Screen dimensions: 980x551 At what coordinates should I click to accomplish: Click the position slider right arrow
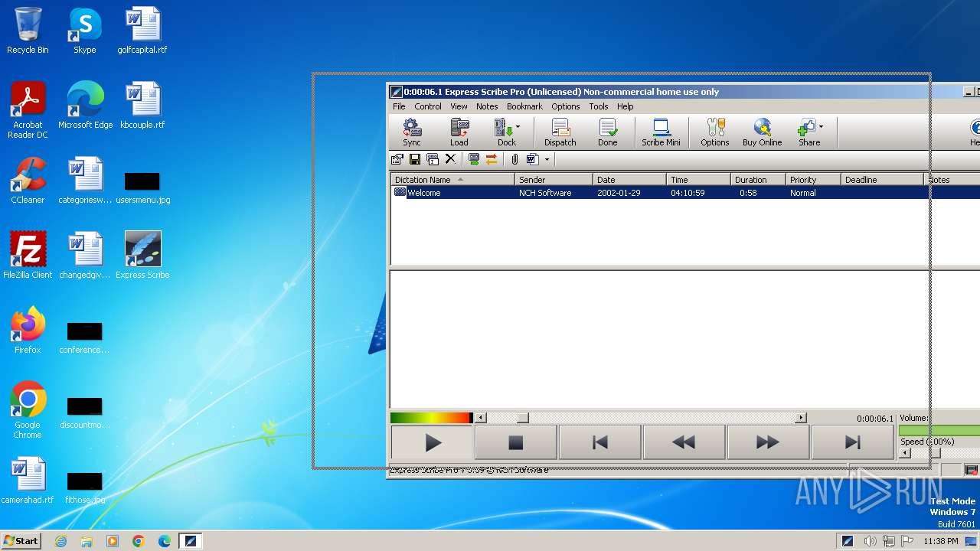coord(801,418)
